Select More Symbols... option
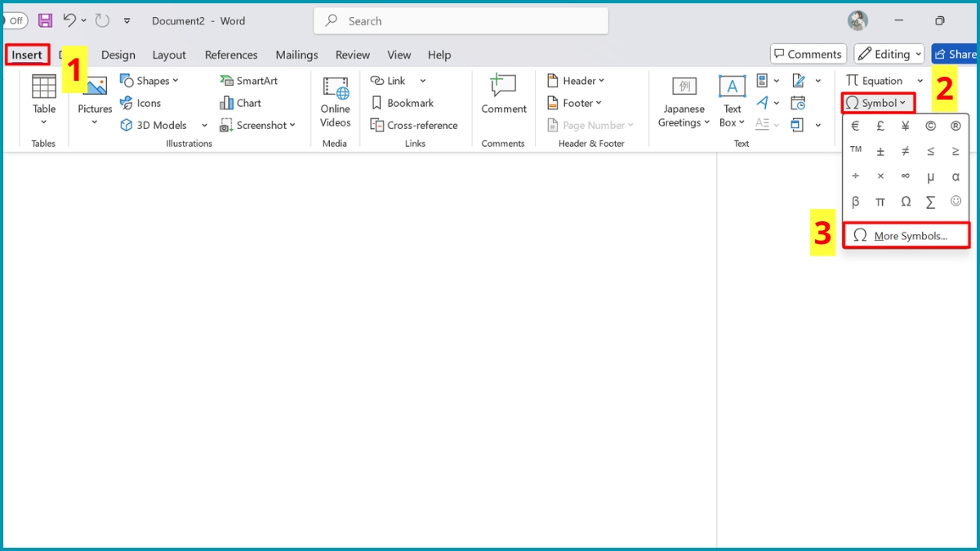 [906, 236]
